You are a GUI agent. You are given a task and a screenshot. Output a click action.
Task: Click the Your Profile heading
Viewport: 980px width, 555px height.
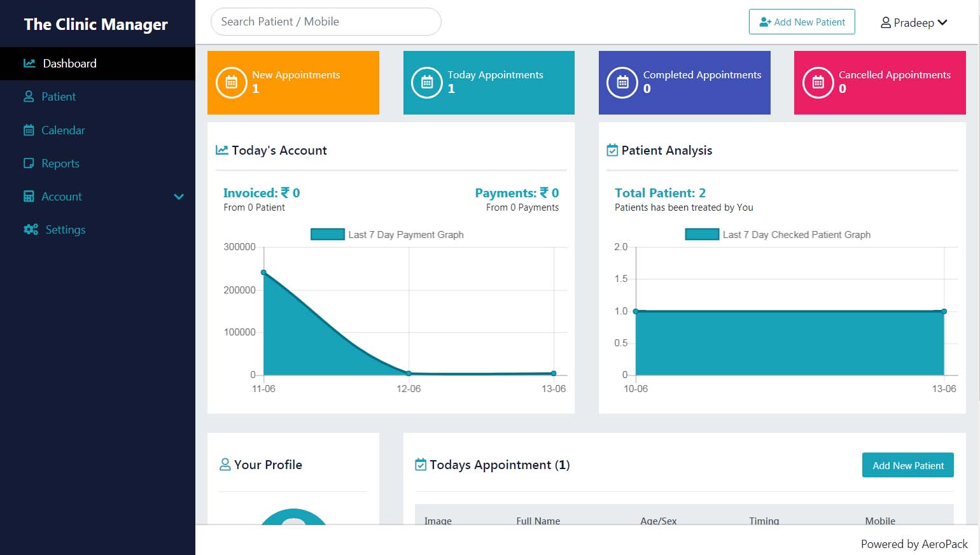coord(268,465)
